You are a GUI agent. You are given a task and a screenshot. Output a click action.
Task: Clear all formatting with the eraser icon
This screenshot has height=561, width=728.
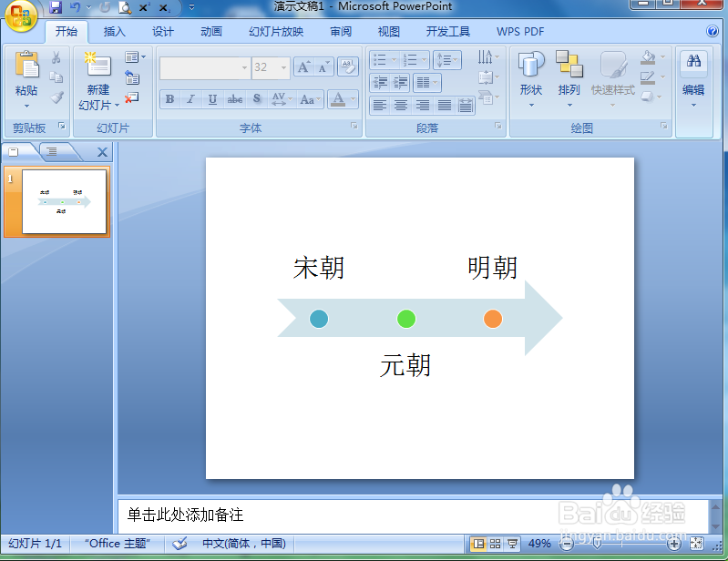point(348,66)
